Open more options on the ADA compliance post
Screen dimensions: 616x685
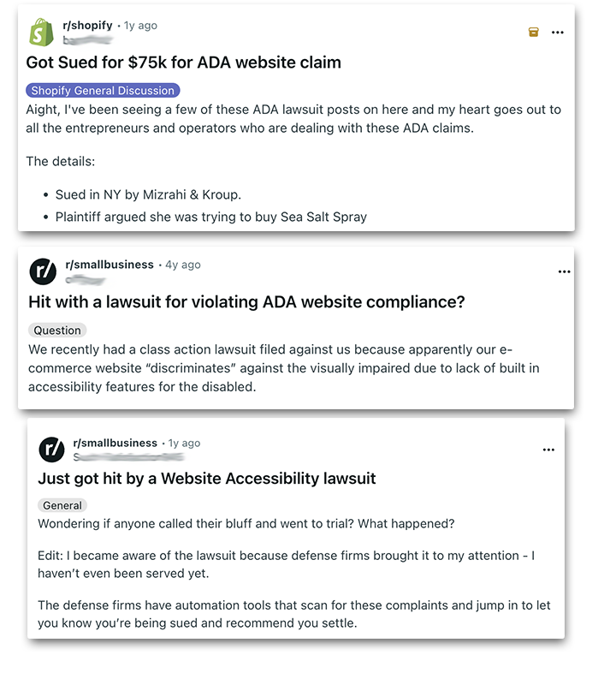pos(564,271)
